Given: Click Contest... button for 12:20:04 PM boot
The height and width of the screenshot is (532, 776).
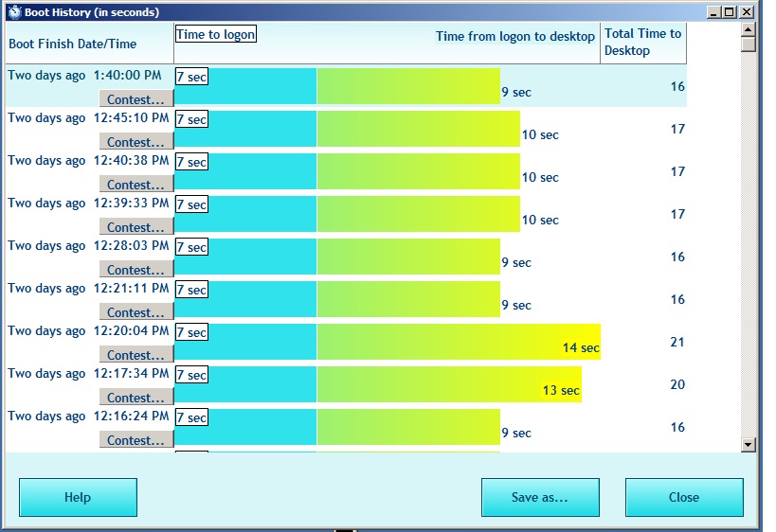Looking at the screenshot, I should coord(136,353).
